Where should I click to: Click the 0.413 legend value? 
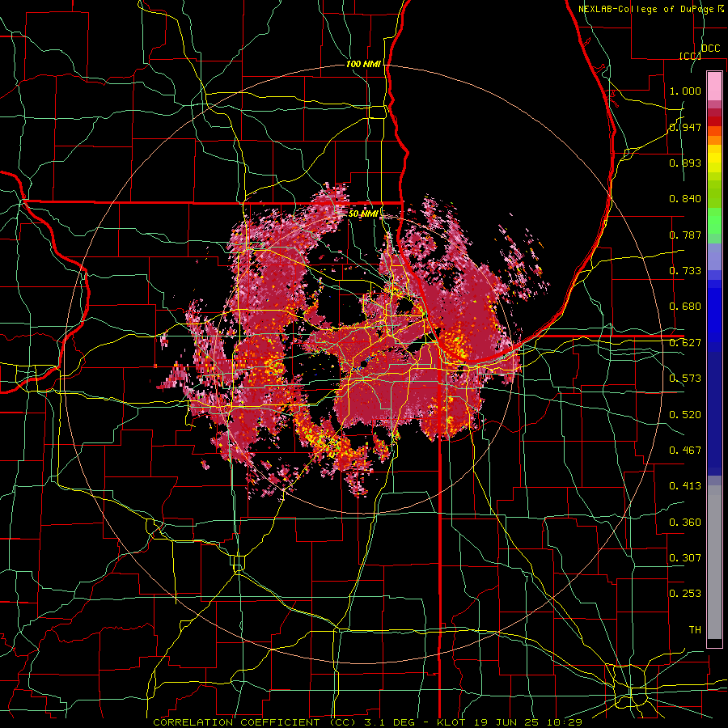pos(685,486)
